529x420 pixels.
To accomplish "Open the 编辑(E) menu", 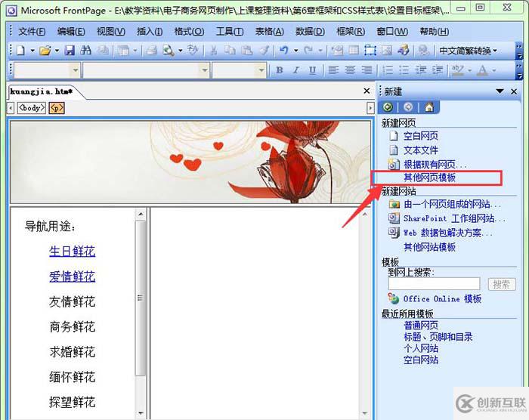I will point(71,32).
